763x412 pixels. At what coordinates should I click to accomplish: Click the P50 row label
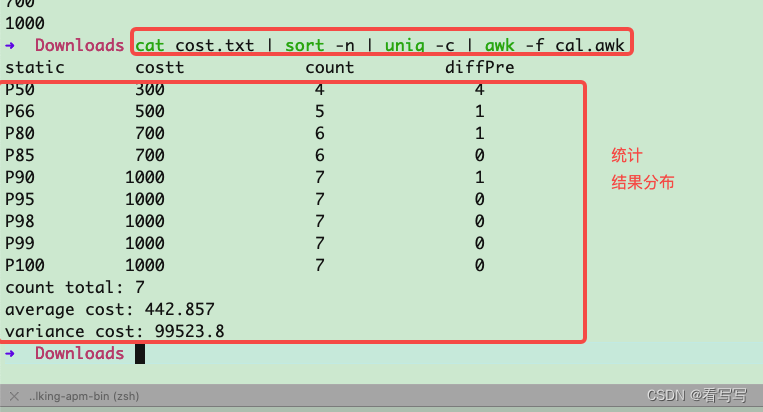click(x=19, y=90)
